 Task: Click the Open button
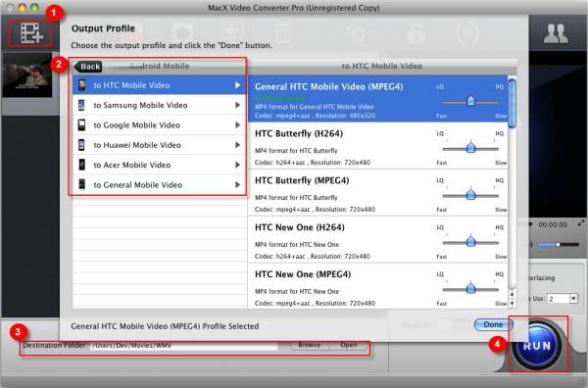pyautogui.click(x=348, y=345)
